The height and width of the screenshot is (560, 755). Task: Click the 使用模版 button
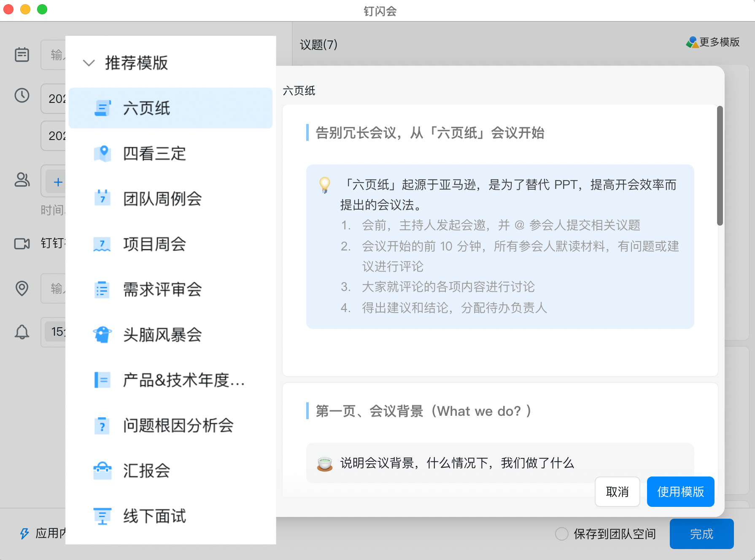pyautogui.click(x=680, y=492)
